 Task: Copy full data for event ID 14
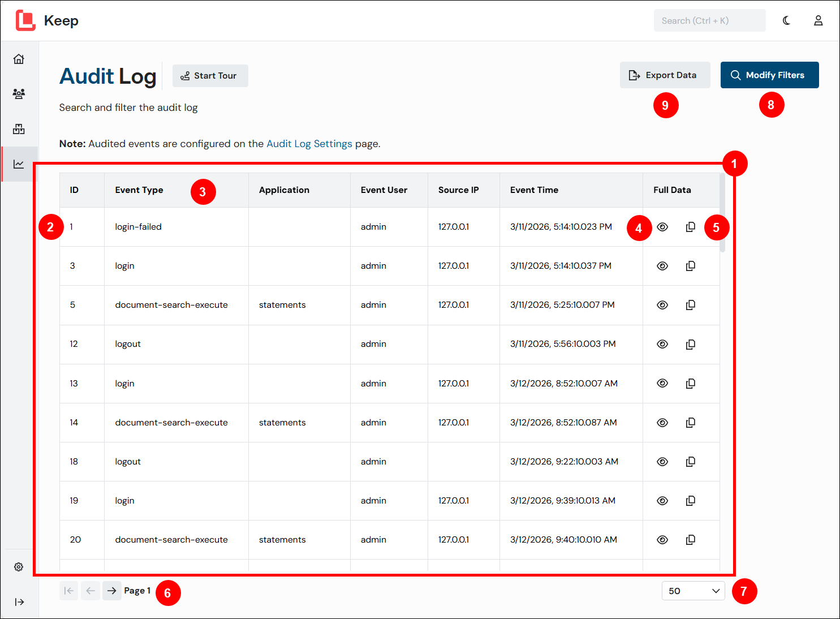[x=691, y=423]
